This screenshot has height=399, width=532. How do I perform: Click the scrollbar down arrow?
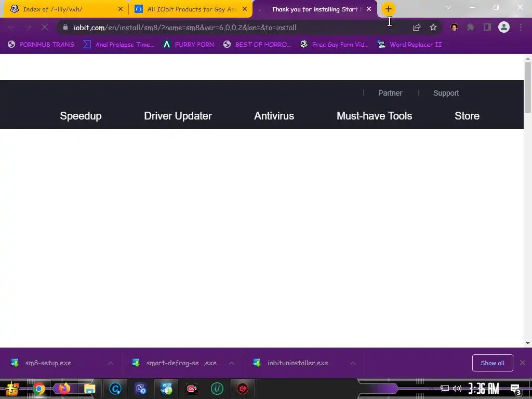528,343
